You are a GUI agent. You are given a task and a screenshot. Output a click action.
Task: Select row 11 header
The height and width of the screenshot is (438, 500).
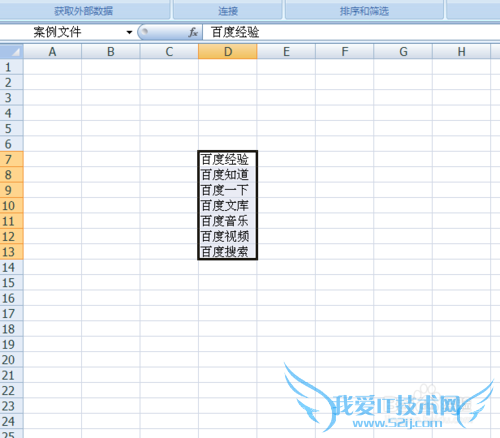[12, 221]
